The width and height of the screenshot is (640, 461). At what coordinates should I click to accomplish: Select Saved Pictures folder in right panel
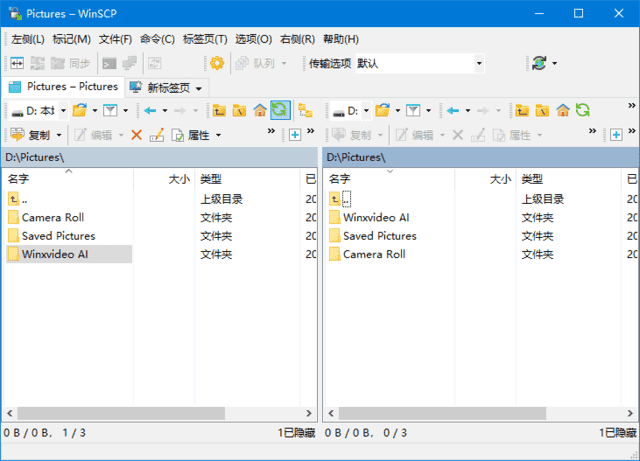[372, 236]
